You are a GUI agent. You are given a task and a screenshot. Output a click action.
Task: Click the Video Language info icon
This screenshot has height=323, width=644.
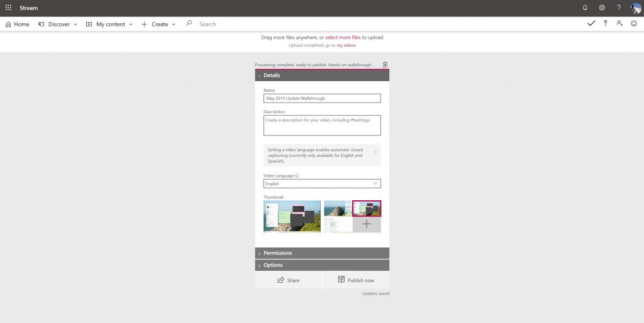click(x=297, y=176)
